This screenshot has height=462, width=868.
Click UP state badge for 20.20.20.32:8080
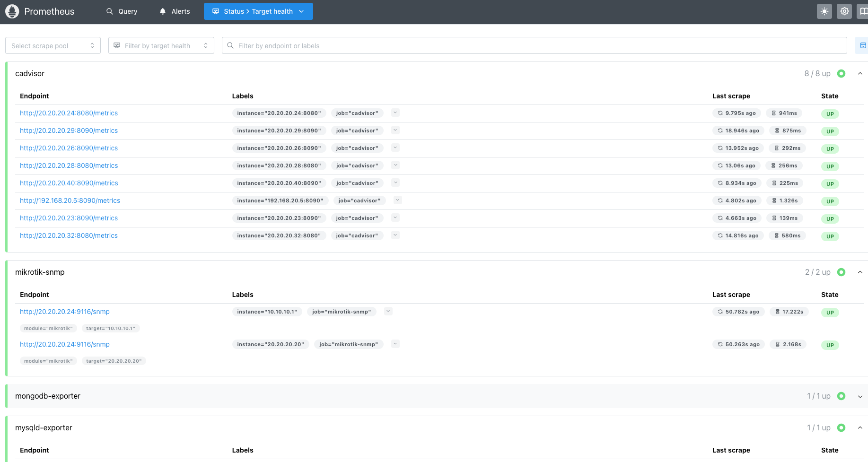coord(830,236)
